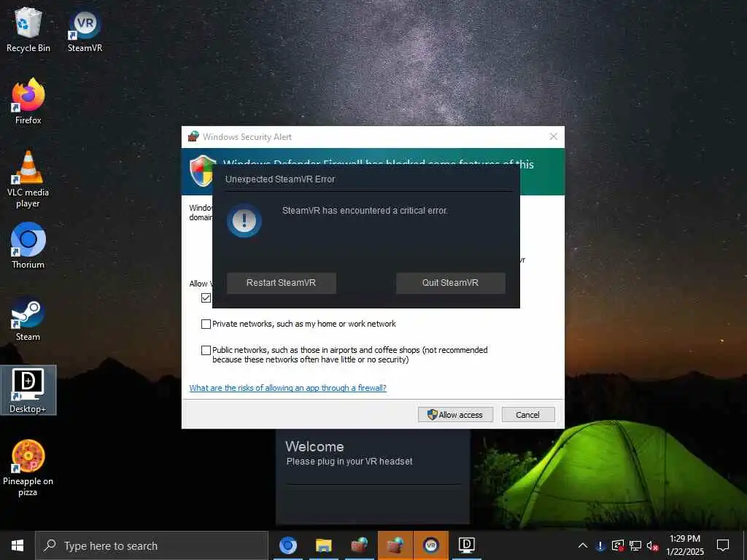747x560 pixels.
Task: Click the firewall shield icon in alert
Action: click(x=202, y=171)
